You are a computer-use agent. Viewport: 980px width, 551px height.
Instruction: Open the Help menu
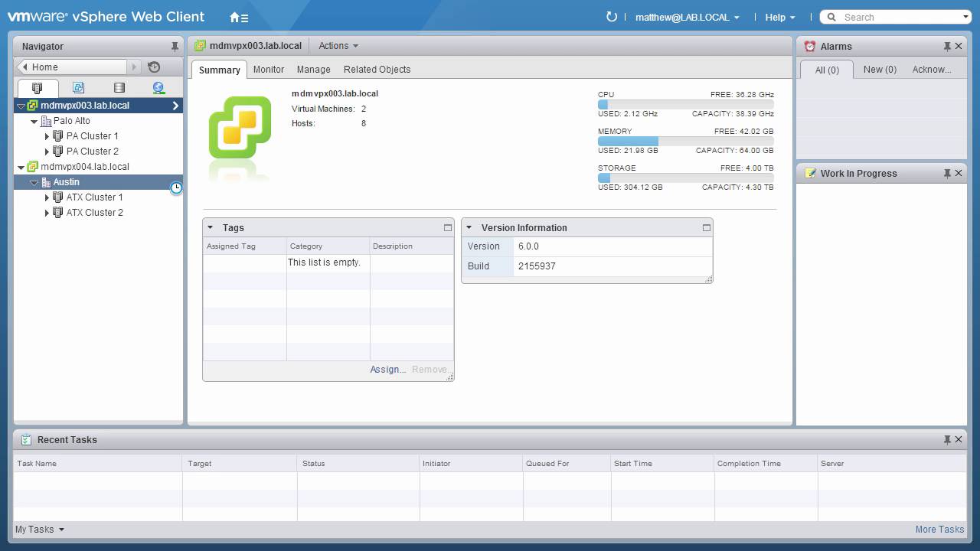[776, 17]
